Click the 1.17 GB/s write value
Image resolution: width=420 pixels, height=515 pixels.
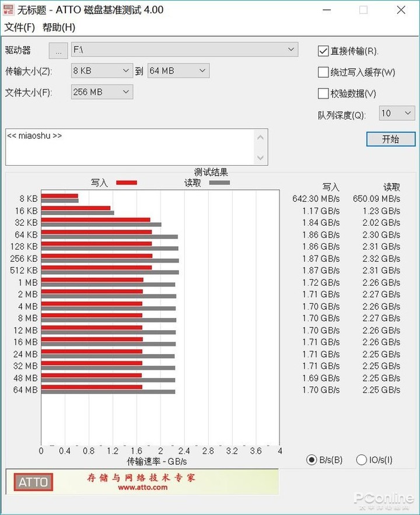(321, 211)
